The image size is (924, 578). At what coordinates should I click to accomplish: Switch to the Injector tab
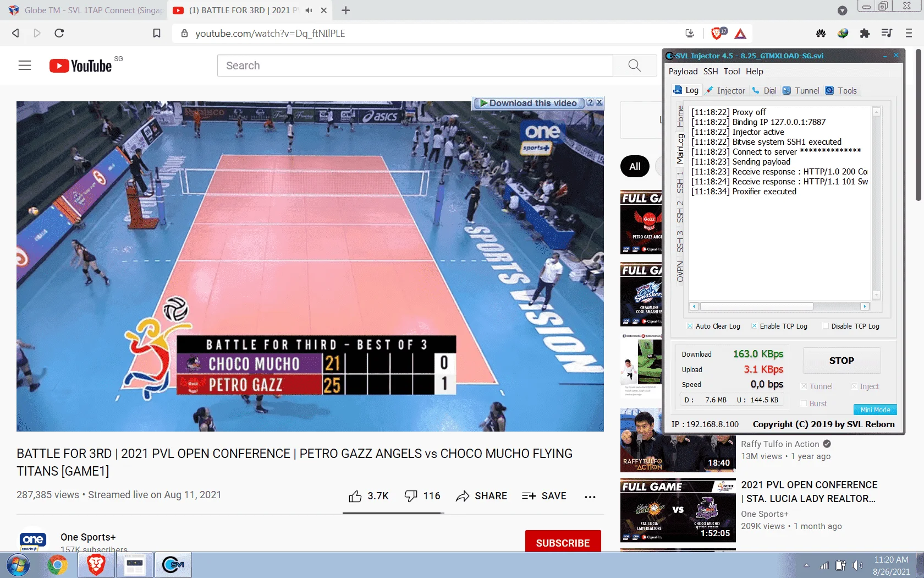coord(725,91)
